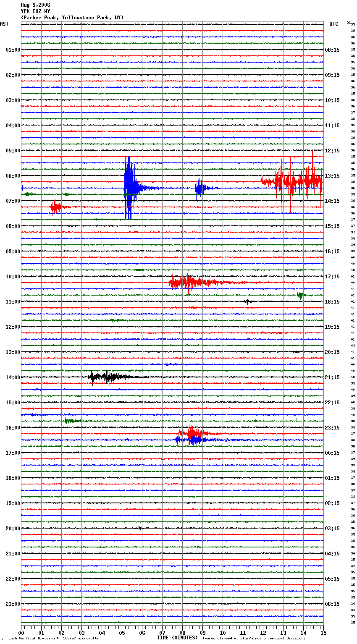The image size is (357, 644).
Task: Click the '12' minute tick on time axis
Action: click(263, 633)
